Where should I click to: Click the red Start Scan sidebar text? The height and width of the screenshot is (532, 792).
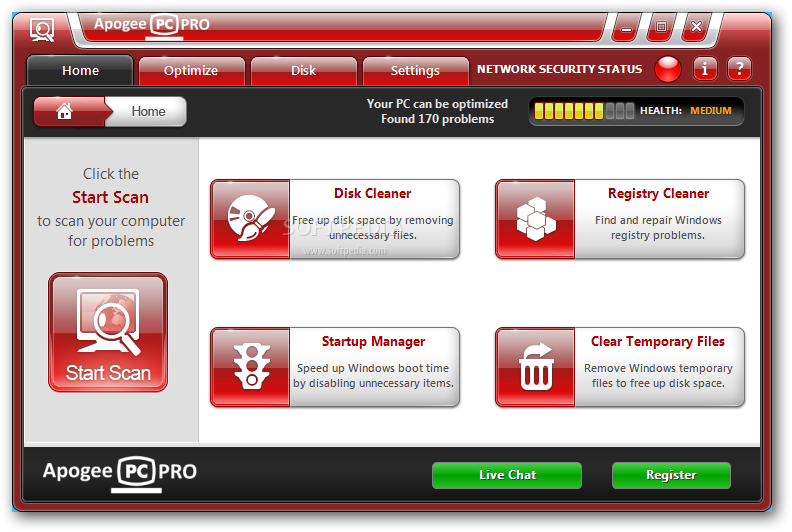click(x=110, y=197)
